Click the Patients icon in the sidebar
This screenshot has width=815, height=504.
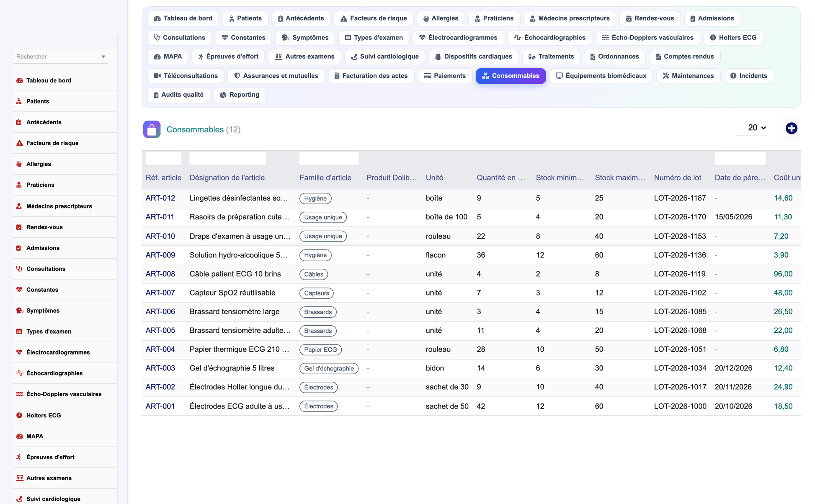tap(19, 101)
